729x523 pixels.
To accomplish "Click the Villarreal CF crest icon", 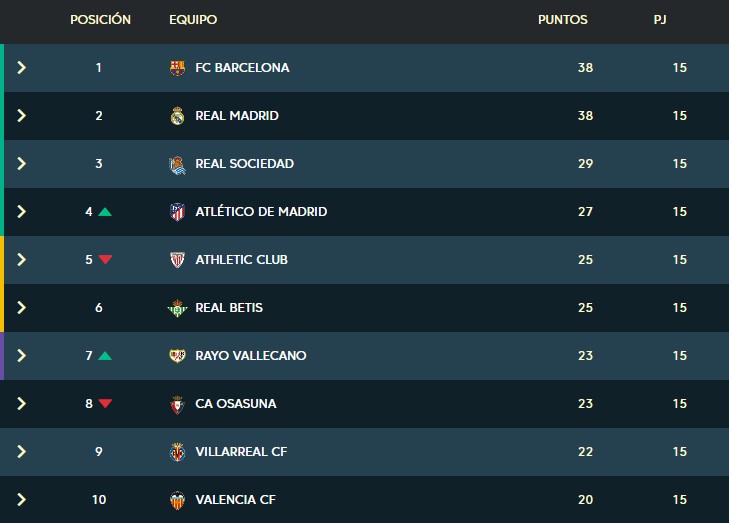I will [178, 452].
